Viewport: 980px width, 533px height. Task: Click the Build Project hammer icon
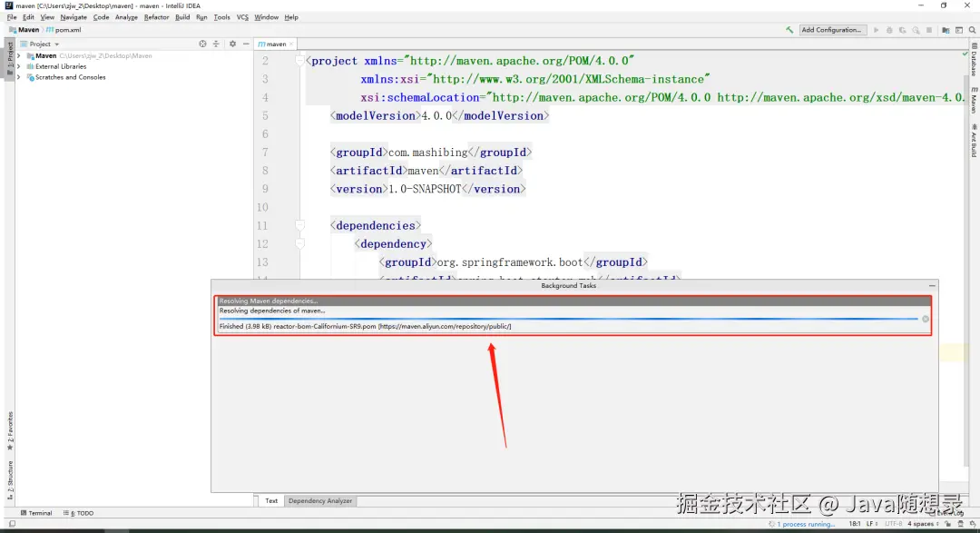coord(789,30)
